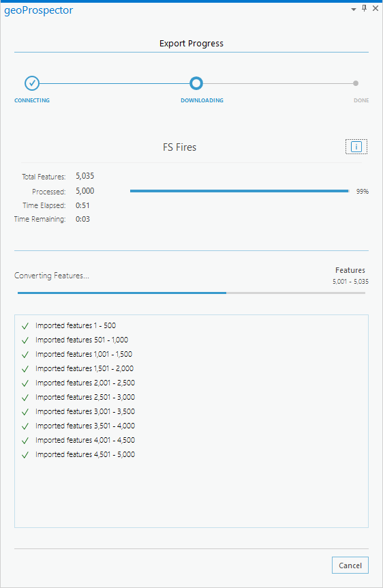Image resolution: width=383 pixels, height=588 pixels.
Task: Open the pane options dropdown arrow
Action: click(354, 10)
